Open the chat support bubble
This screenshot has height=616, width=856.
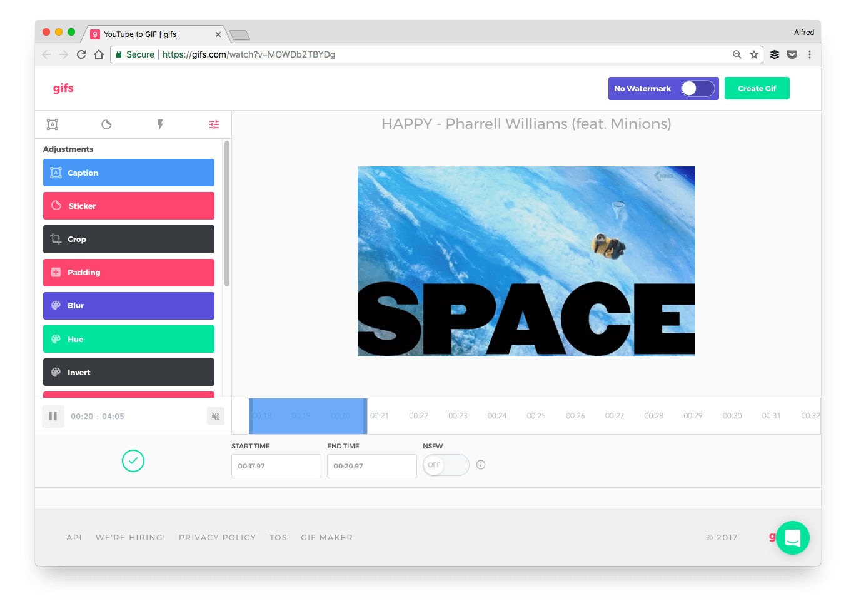(793, 538)
